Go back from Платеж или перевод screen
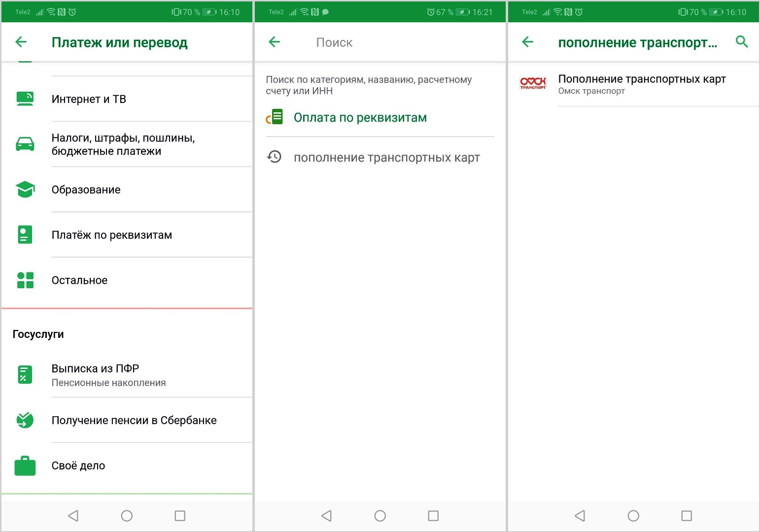760x532 pixels. [x=21, y=42]
